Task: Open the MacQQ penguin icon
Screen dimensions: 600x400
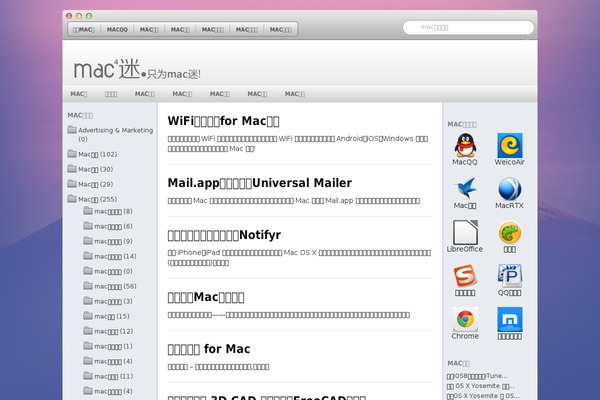Action: point(465,145)
